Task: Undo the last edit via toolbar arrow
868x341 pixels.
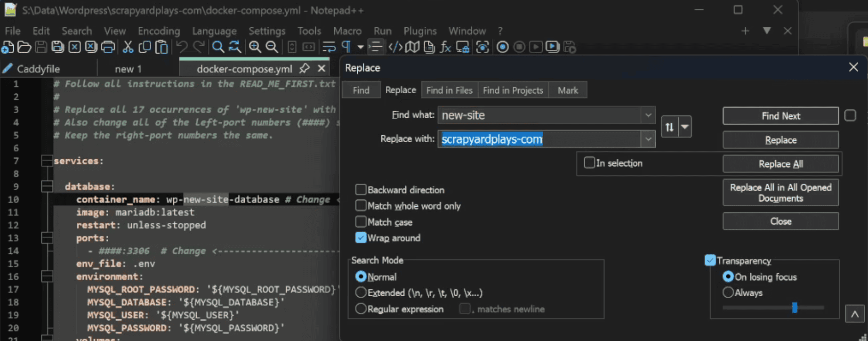Action: point(182,47)
